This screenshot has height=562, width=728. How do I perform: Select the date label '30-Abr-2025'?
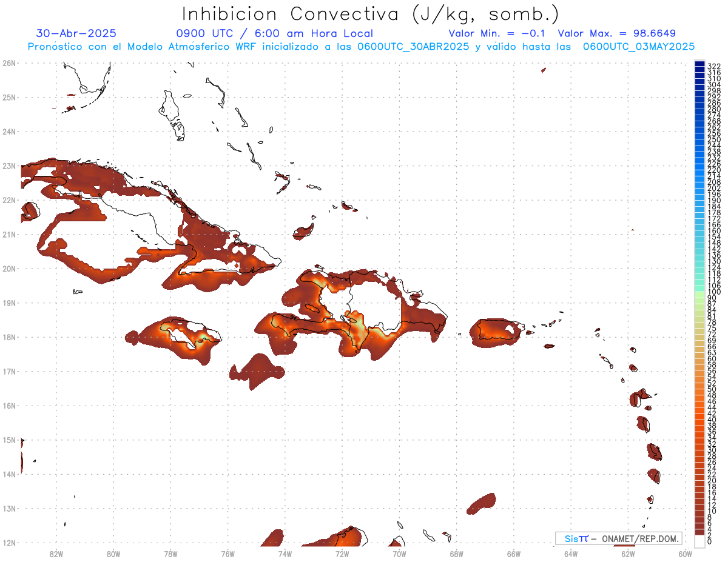[76, 33]
